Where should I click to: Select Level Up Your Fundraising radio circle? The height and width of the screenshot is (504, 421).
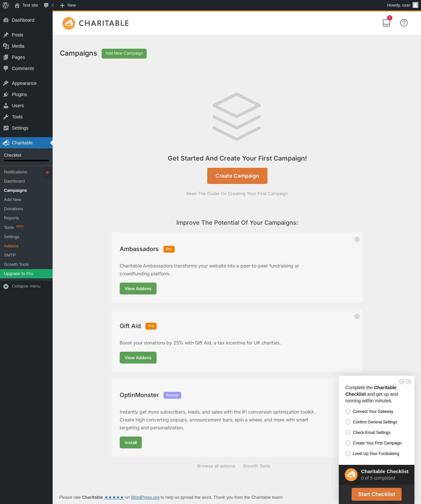click(348, 453)
